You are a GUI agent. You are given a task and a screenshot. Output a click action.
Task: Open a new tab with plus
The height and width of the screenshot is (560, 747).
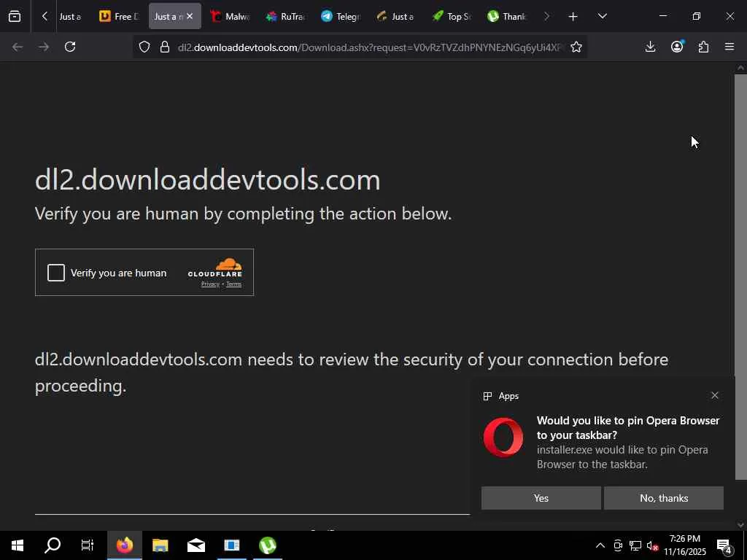573,17
